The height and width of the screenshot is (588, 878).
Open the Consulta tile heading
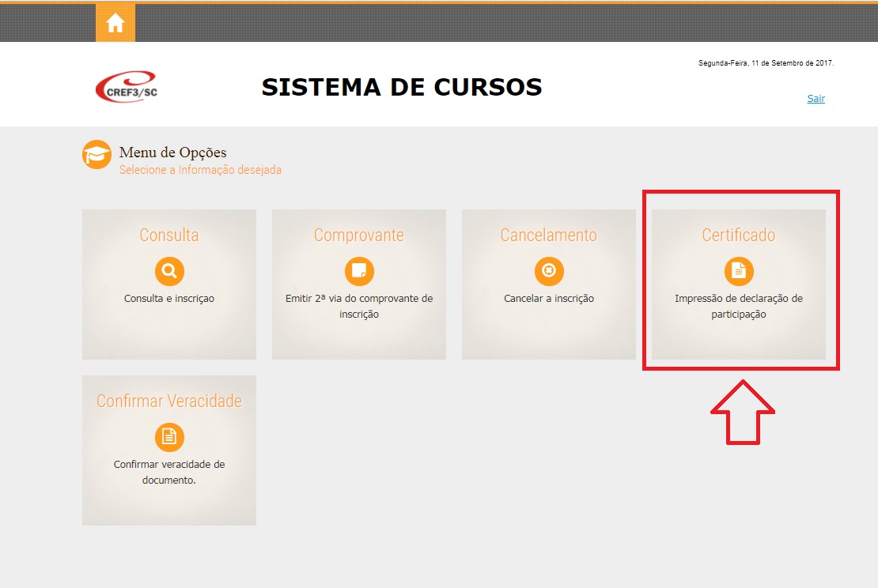(x=169, y=236)
